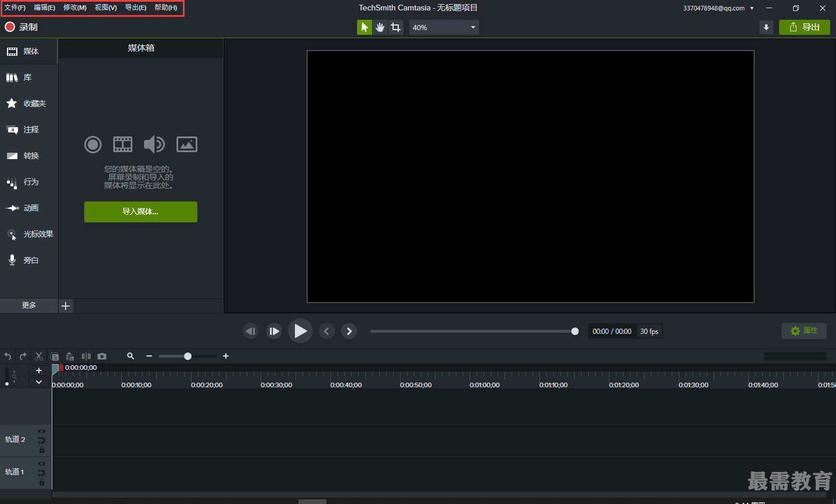
Task: Click the plus icon next to 更多
Action: (x=66, y=306)
